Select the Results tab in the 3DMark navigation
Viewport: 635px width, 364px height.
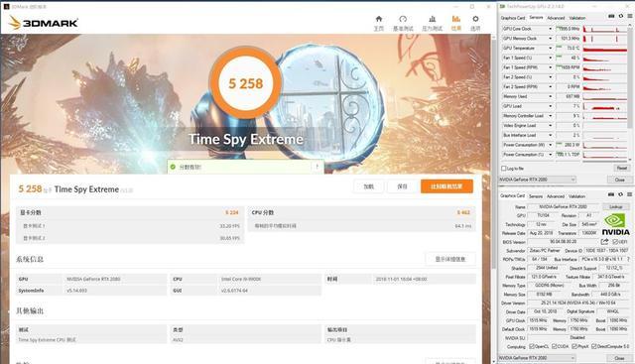click(x=456, y=23)
